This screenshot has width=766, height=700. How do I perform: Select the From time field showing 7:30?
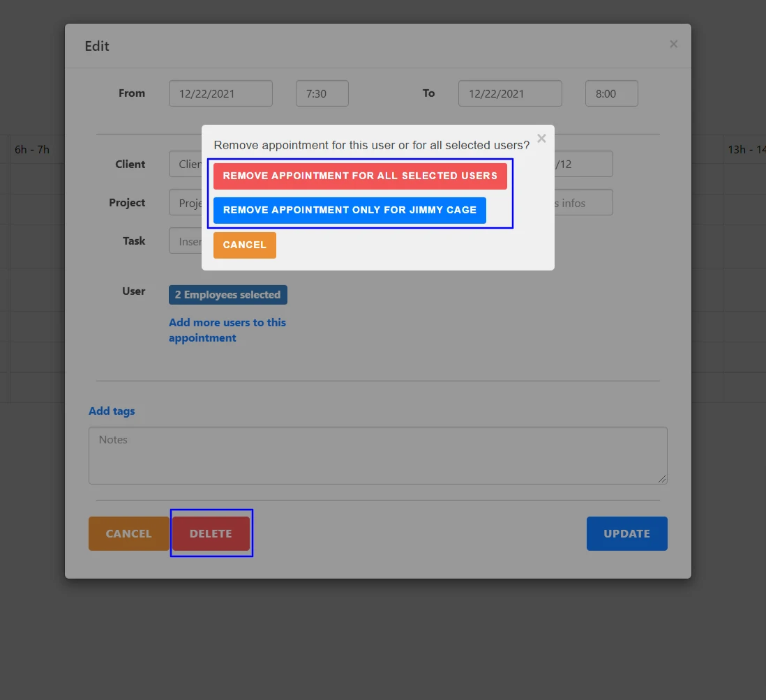coord(322,93)
